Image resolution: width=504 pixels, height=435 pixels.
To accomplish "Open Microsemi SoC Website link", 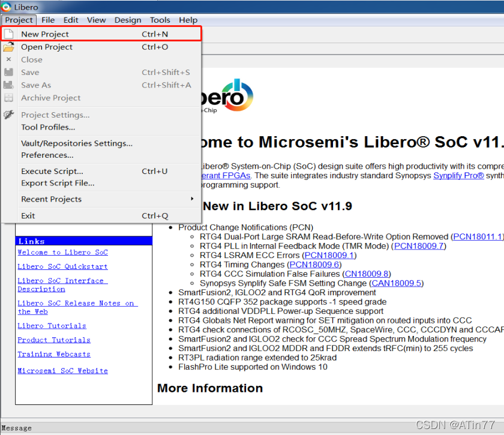I will click(62, 371).
